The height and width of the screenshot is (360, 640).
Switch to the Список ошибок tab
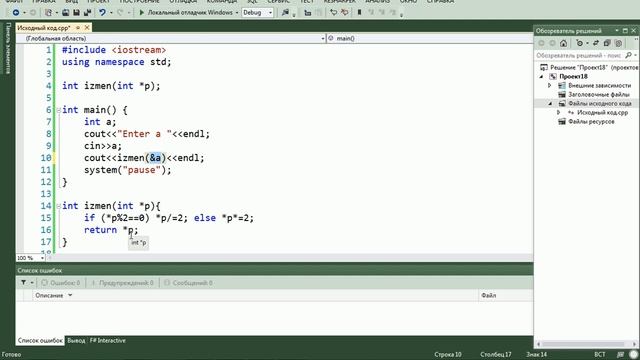40,340
